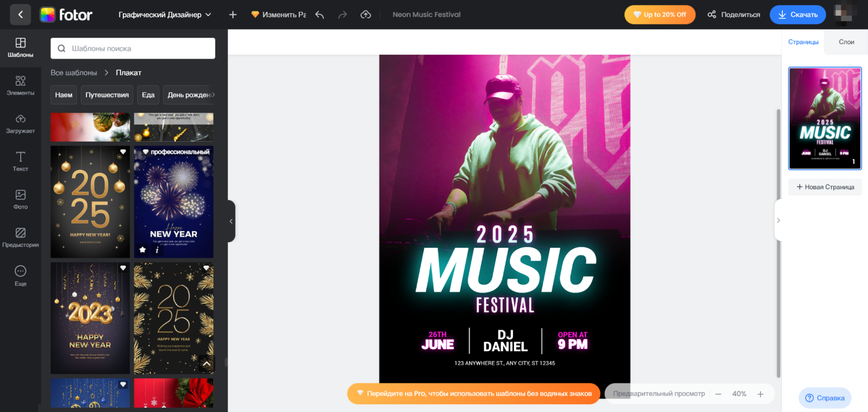Open the Photo sidebar panel
Image resolution: width=868 pixels, height=412 pixels.
coord(20,199)
